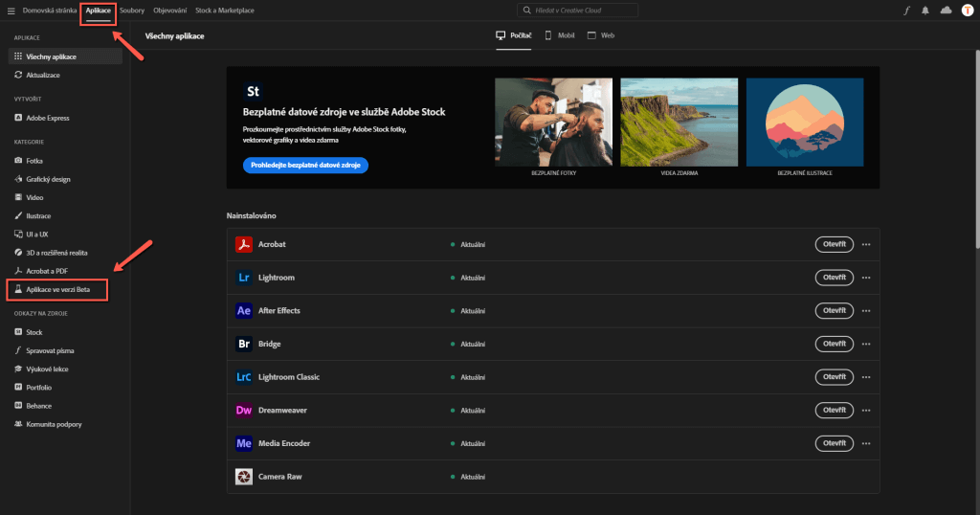980x515 pixels.
Task: Open Lightroom Classic with Otevřít button
Action: pyautogui.click(x=834, y=377)
